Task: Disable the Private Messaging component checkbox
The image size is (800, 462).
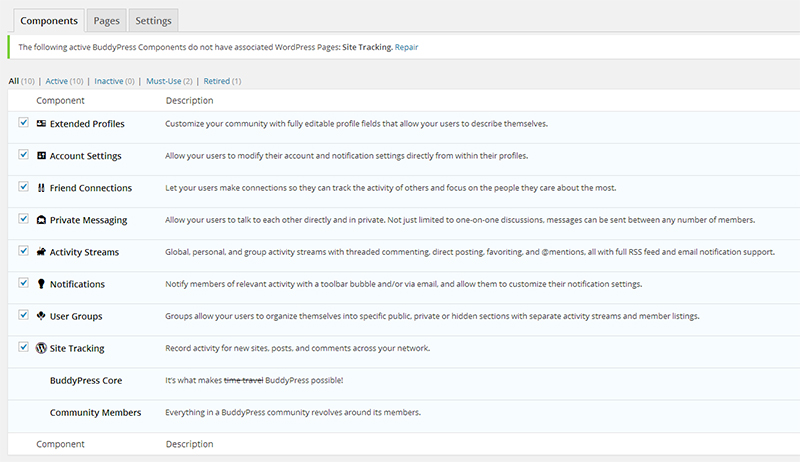Action: point(23,219)
